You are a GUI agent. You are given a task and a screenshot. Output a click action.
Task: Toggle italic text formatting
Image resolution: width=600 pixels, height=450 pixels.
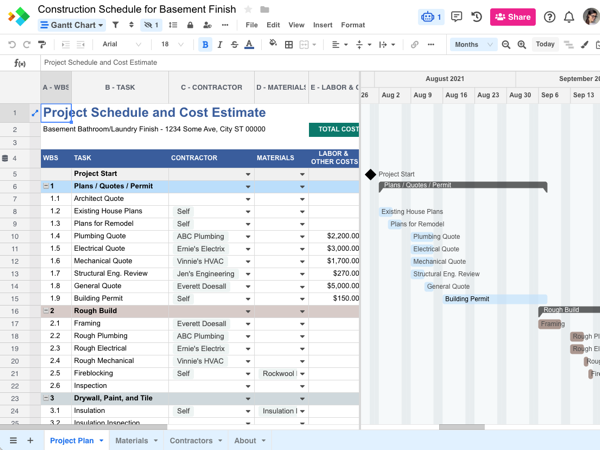[x=220, y=45]
